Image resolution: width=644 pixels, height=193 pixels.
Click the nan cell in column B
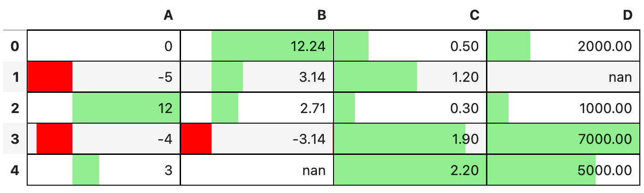tap(257, 170)
